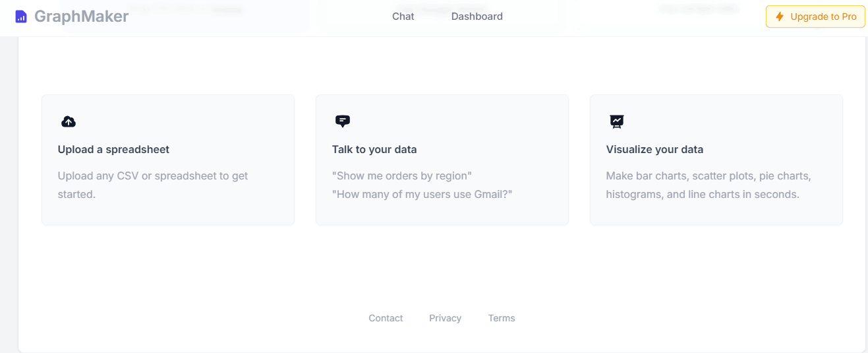The image size is (868, 353).
Task: Click the presentation chart icon
Action: tap(617, 121)
